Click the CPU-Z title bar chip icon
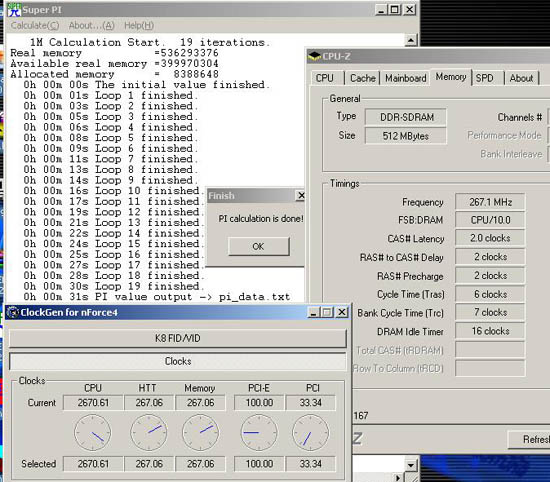The image size is (550, 482). click(315, 56)
